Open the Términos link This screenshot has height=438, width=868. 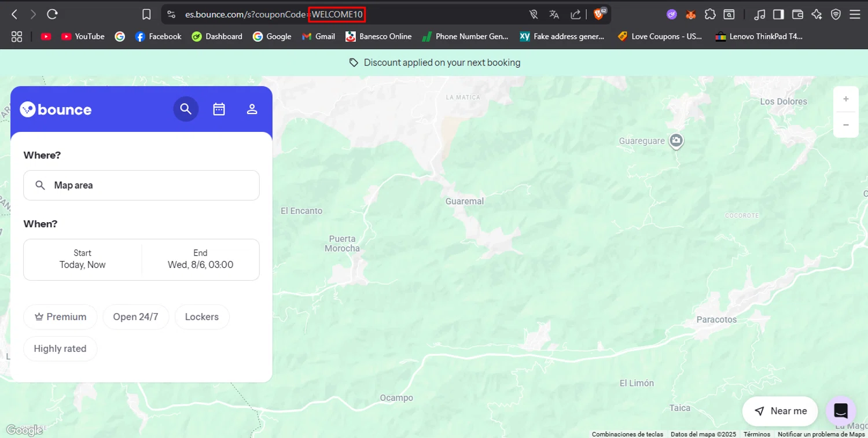757,434
